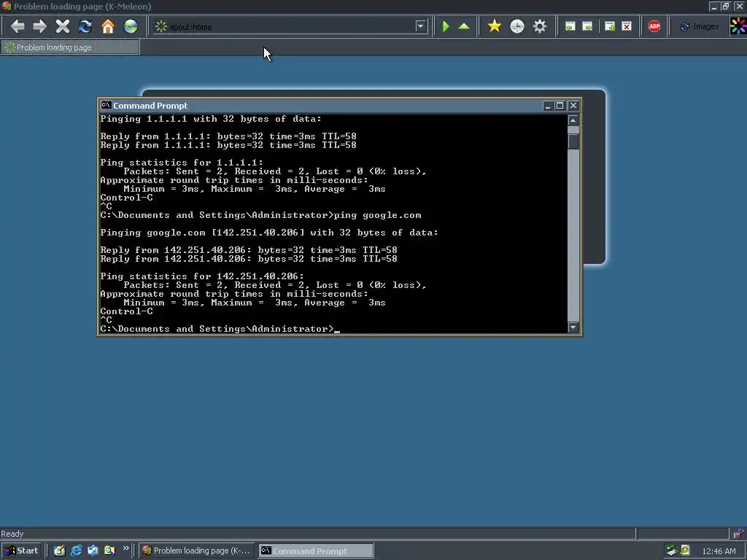The image size is (747, 560).
Task: Click first Quick Launch icon beside Start
Action: pos(59,551)
